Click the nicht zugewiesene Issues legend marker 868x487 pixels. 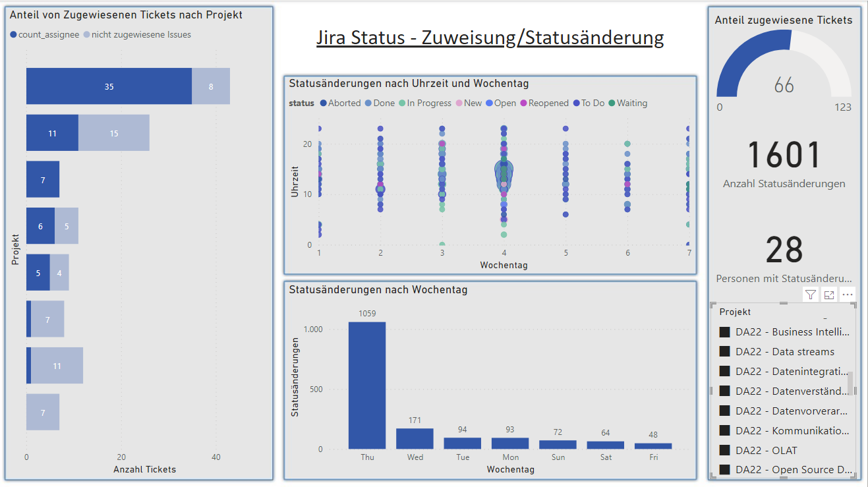87,34
